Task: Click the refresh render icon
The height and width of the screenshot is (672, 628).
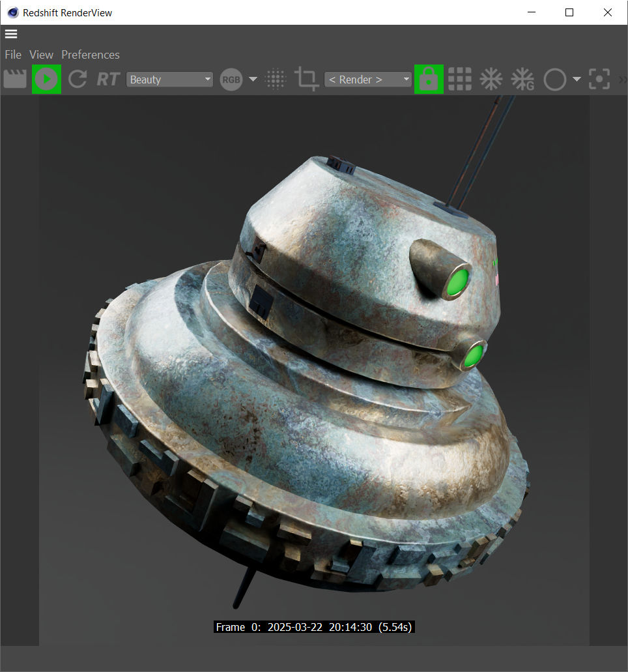Action: 78,80
